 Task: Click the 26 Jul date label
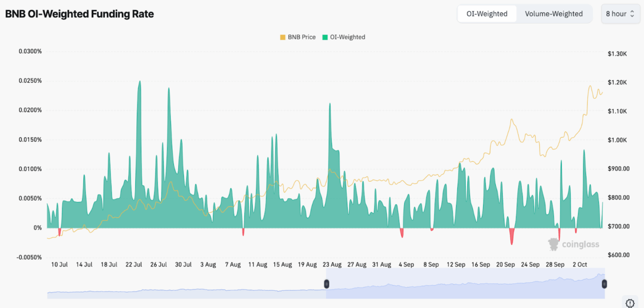click(159, 264)
